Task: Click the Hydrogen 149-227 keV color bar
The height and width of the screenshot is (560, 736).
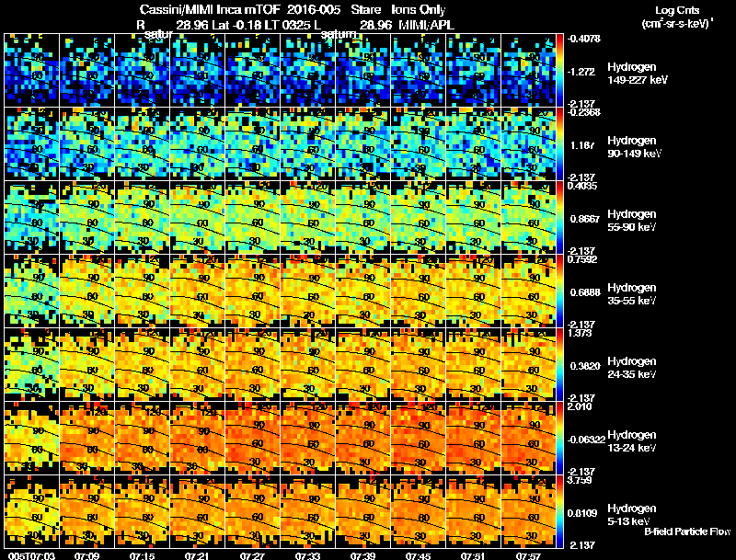Action: click(x=559, y=71)
